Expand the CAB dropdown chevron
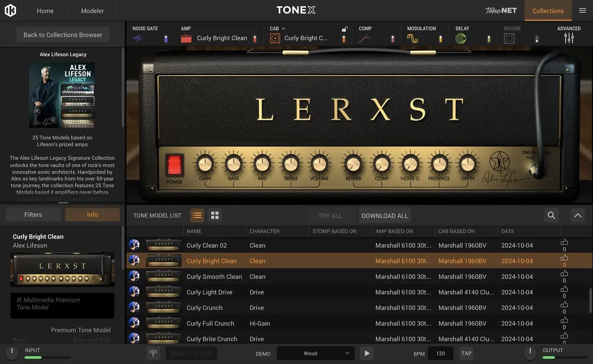The image size is (593, 364). click(x=284, y=29)
